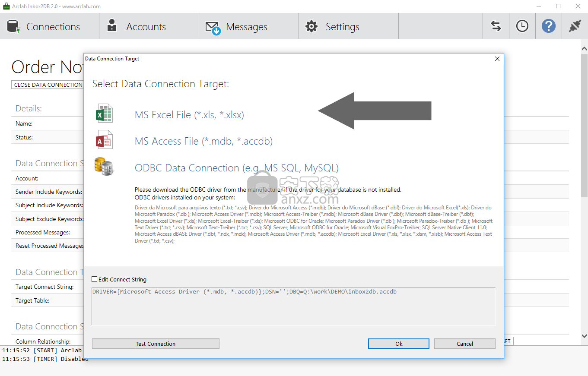Click the Connections database icon

coord(13,26)
